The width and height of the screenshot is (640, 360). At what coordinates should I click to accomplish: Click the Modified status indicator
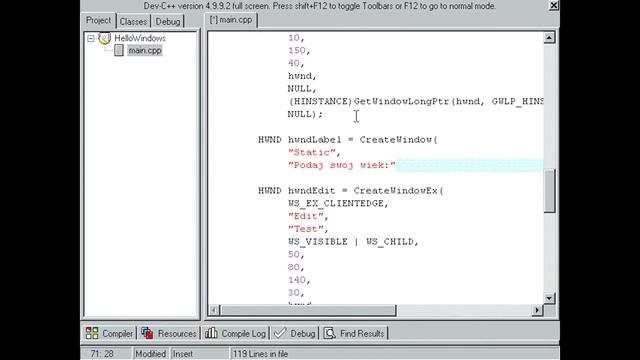151,354
